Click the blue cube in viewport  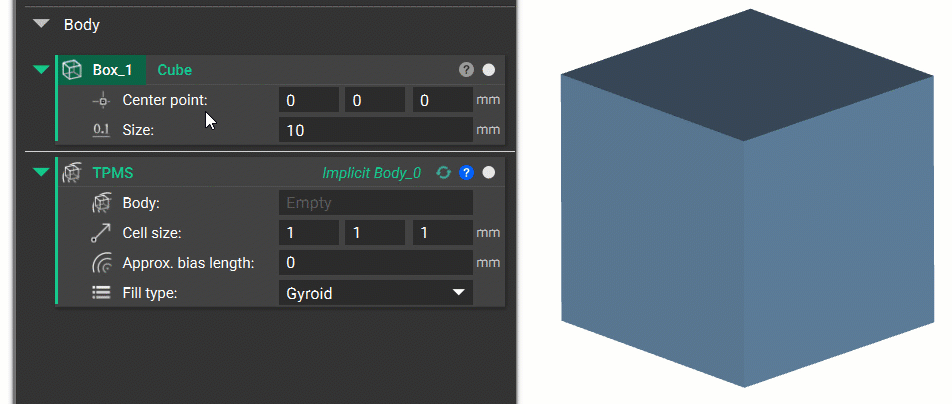point(747,199)
